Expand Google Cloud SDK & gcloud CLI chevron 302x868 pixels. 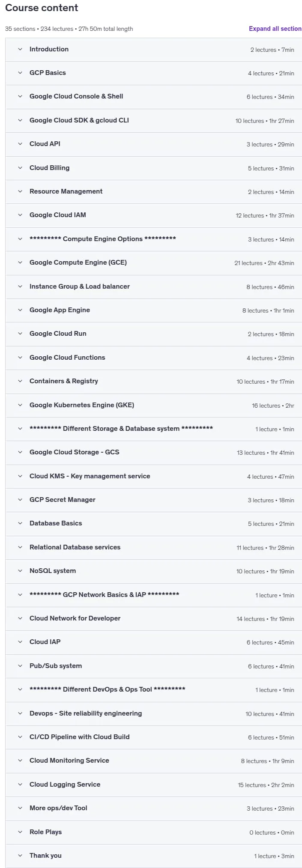coord(20,120)
